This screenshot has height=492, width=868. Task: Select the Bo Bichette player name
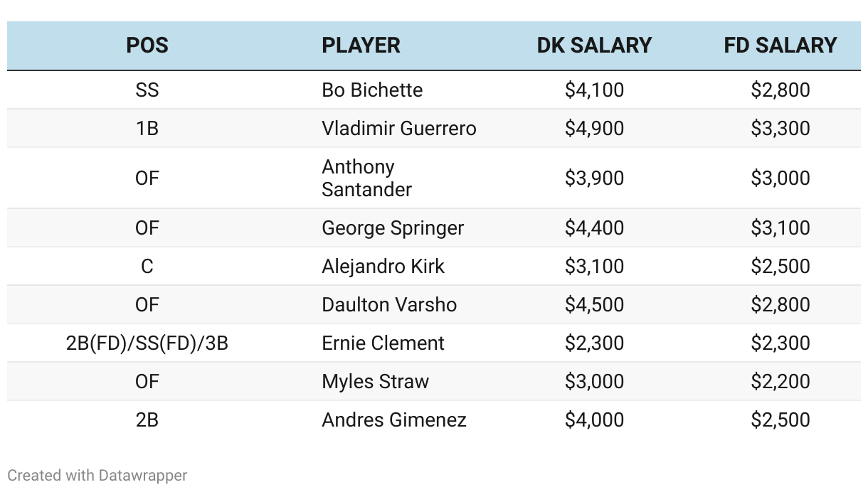(x=372, y=90)
